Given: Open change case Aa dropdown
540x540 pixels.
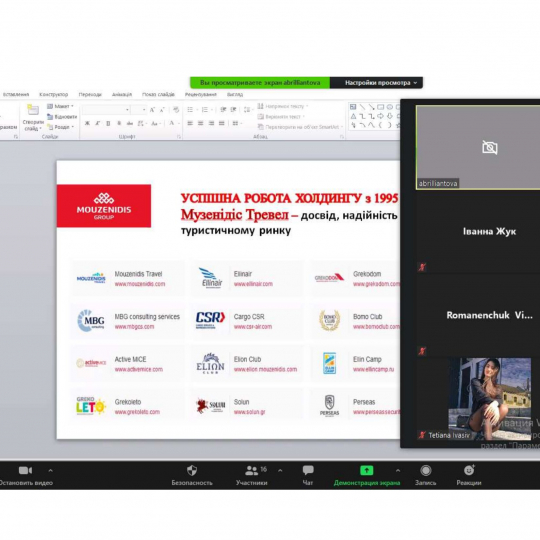Looking at the screenshot, I should pyautogui.click(x=155, y=123).
